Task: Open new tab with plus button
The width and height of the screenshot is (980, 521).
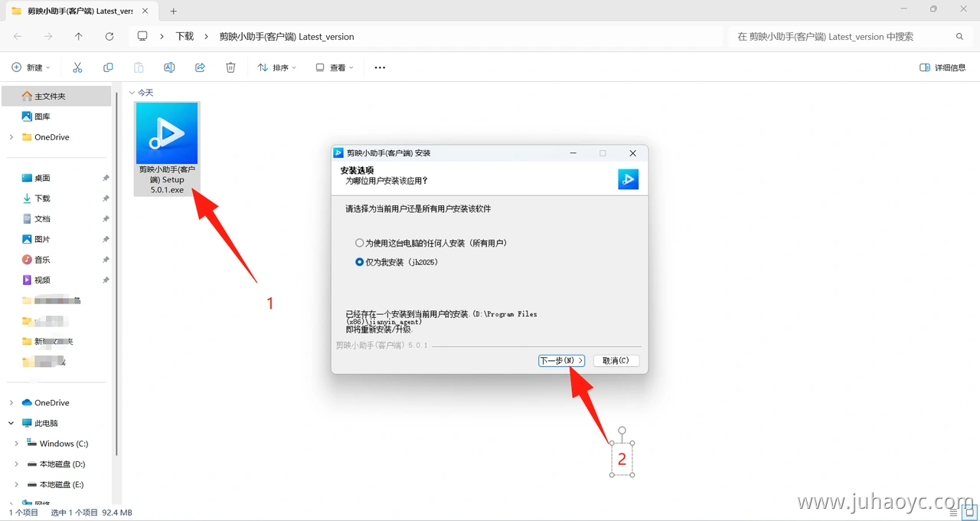Action: click(x=173, y=11)
